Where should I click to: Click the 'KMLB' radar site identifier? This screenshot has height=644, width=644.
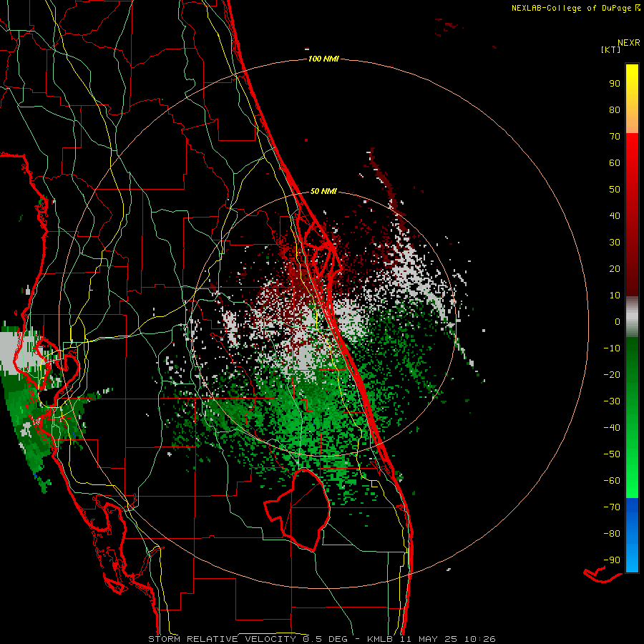coord(379,639)
